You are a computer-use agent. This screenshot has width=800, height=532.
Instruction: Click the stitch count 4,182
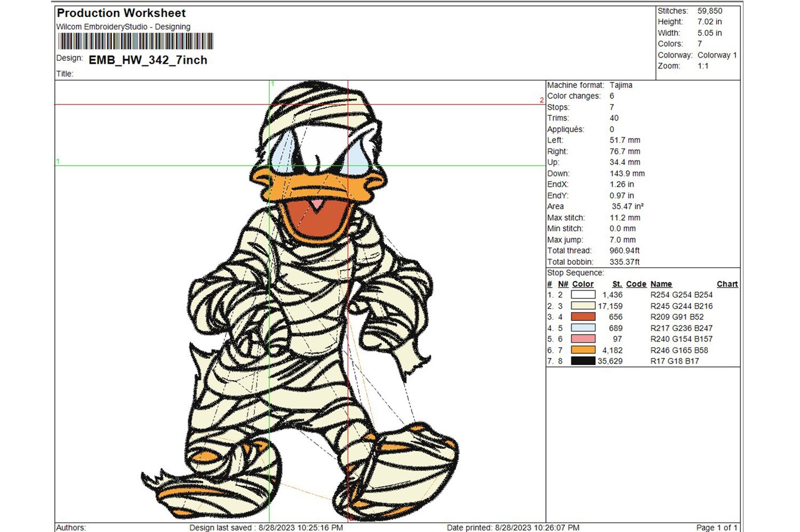[x=612, y=350]
